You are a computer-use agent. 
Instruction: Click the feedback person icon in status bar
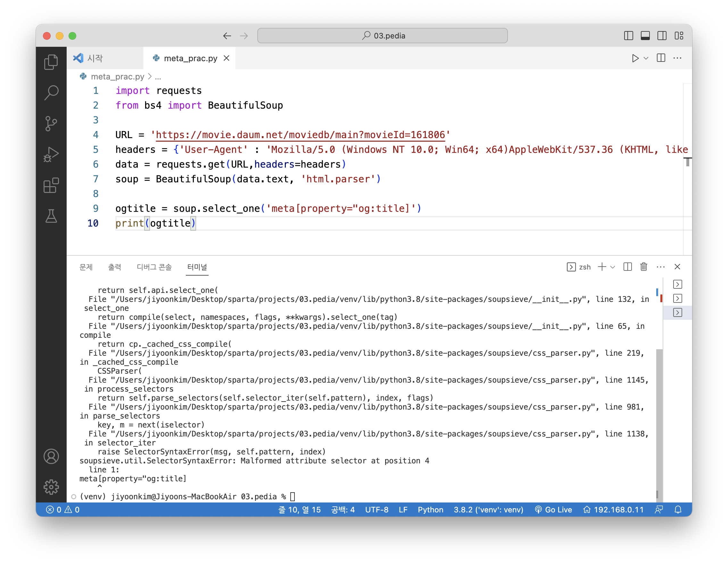[x=659, y=510]
